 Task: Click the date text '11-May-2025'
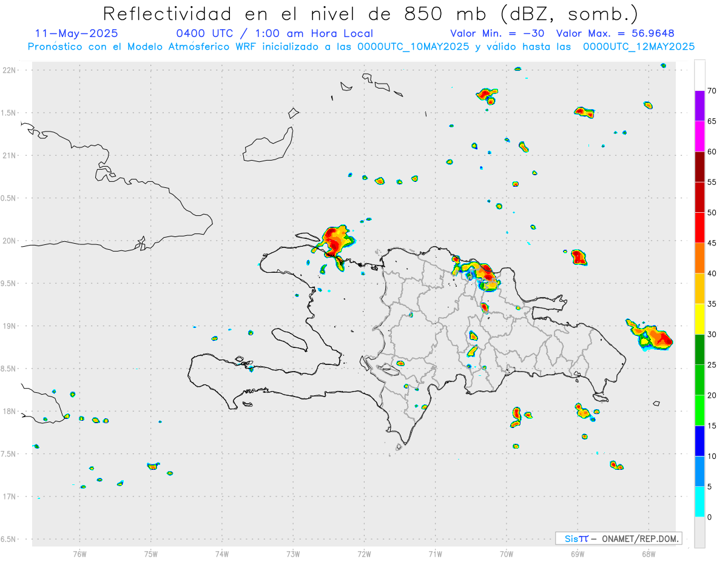(x=76, y=33)
